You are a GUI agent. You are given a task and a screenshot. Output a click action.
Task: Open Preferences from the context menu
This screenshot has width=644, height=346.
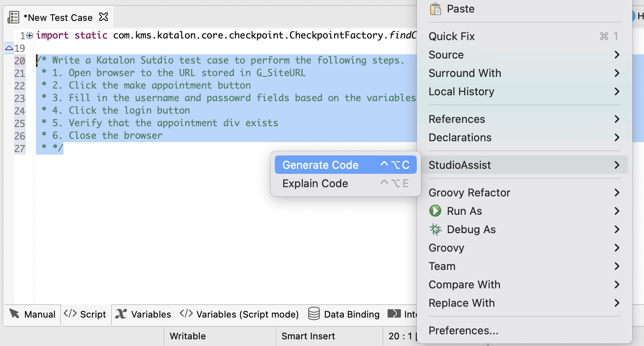pos(464,331)
